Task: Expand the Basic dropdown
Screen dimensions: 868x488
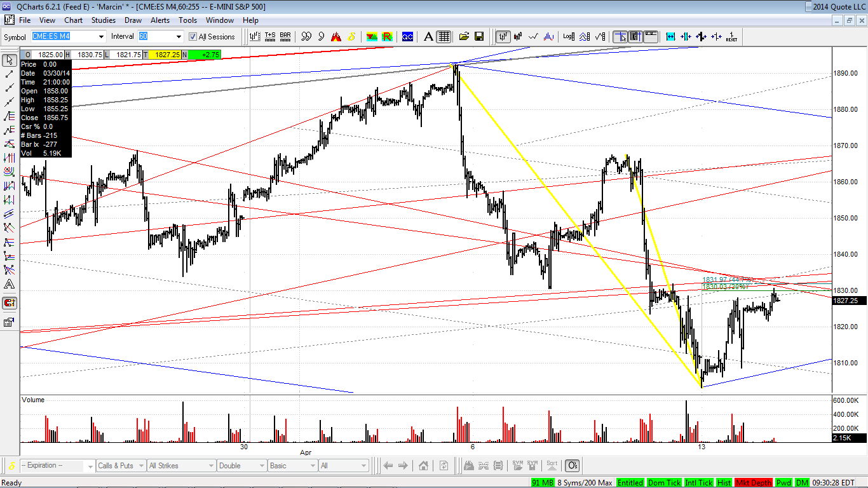Action: (x=292, y=466)
